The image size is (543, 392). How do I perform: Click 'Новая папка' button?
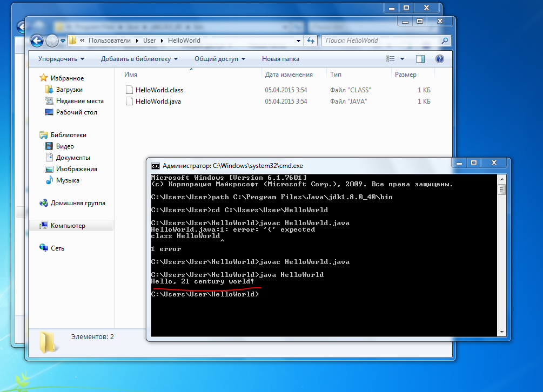pos(280,59)
